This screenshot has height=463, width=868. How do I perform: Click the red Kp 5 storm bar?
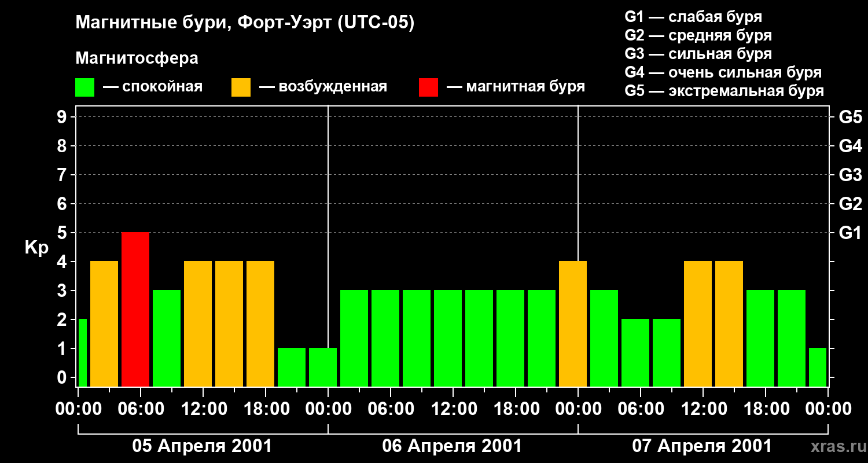[135, 309]
